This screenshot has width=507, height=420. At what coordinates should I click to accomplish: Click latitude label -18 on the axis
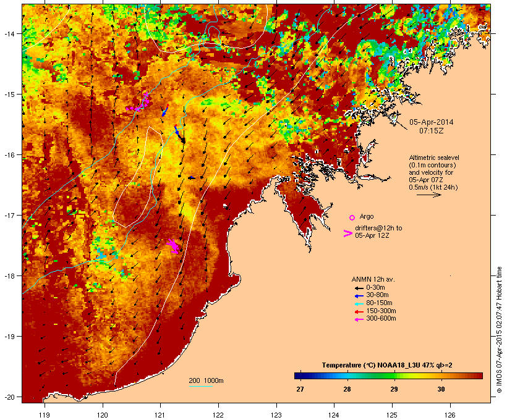pos(9,275)
